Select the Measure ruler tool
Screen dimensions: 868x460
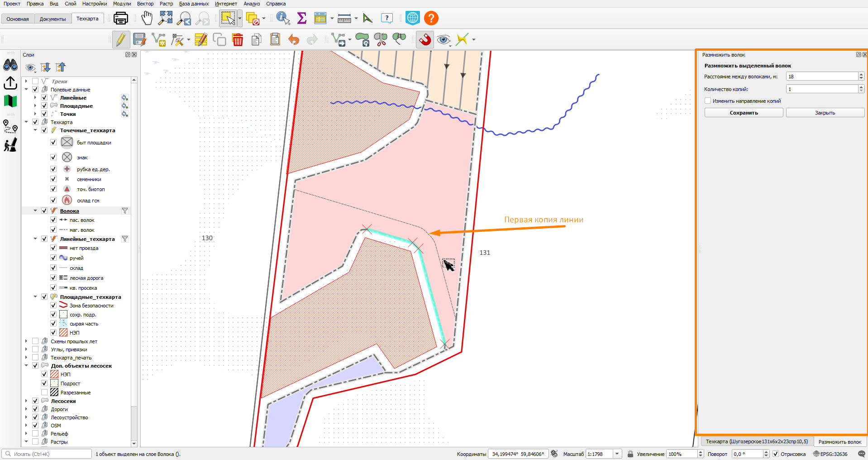344,19
